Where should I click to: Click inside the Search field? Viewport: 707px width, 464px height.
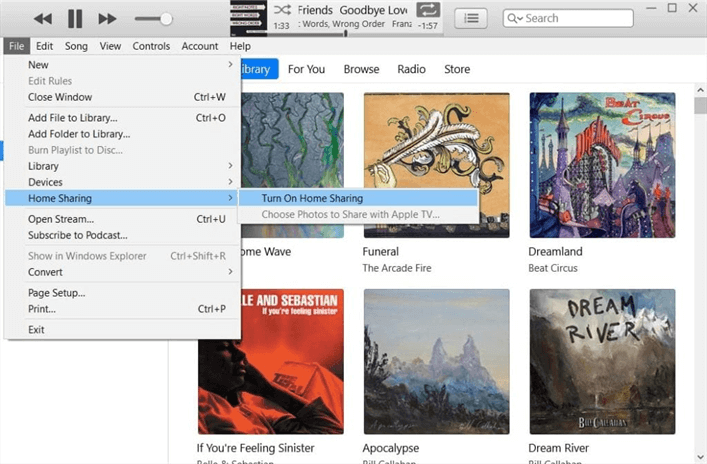(x=568, y=18)
